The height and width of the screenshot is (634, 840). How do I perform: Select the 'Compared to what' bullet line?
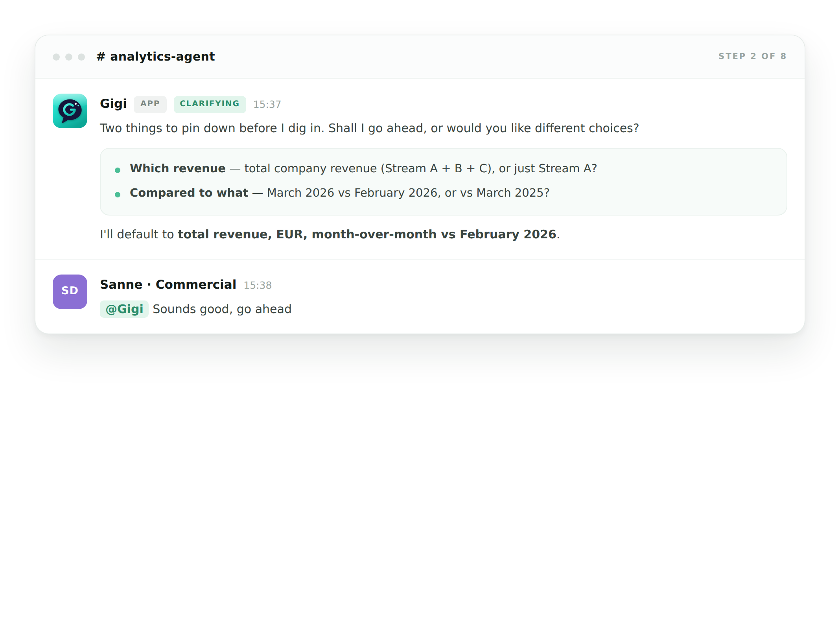click(340, 193)
